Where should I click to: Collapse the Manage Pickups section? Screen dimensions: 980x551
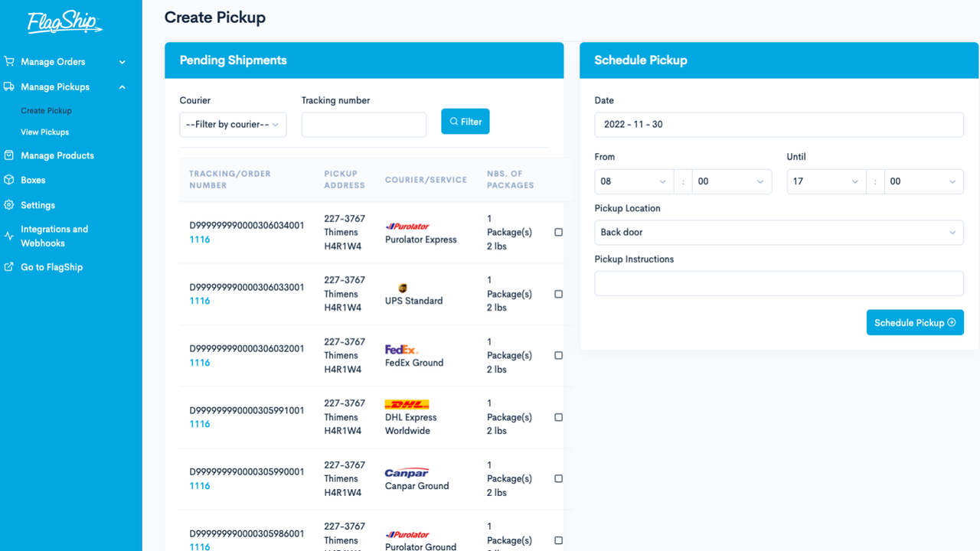pyautogui.click(x=122, y=86)
